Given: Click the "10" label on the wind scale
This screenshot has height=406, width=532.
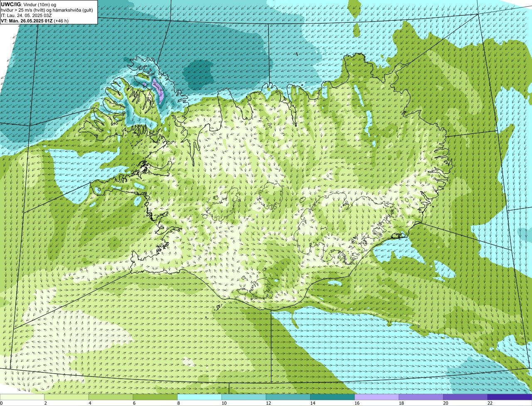Looking at the screenshot, I should pos(224,403).
